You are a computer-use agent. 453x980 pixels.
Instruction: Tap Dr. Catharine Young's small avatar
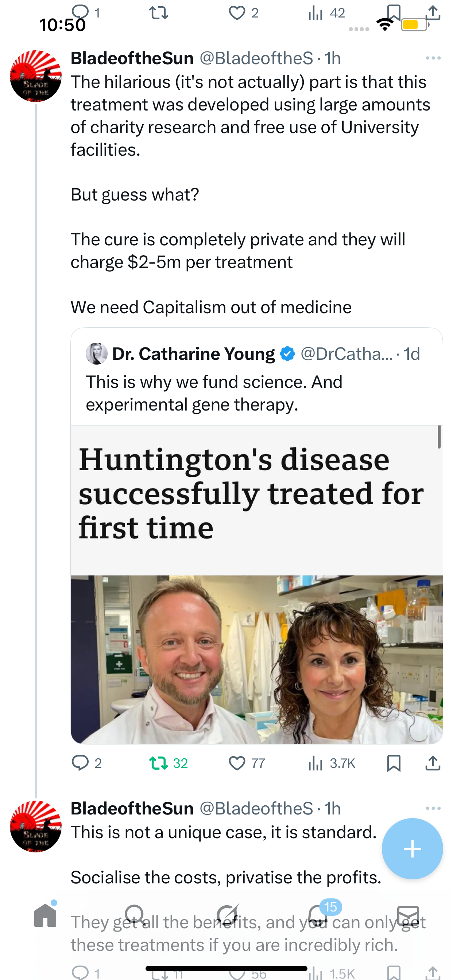click(x=96, y=354)
